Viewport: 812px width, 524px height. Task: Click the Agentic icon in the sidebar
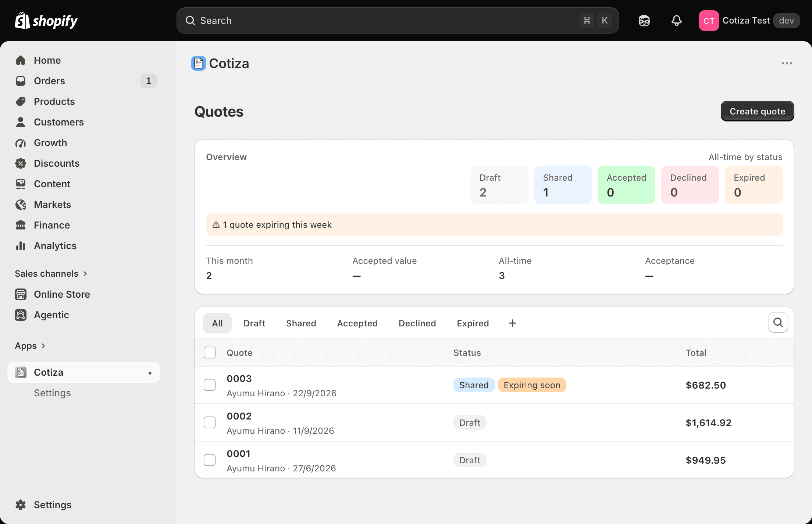pyautogui.click(x=21, y=315)
